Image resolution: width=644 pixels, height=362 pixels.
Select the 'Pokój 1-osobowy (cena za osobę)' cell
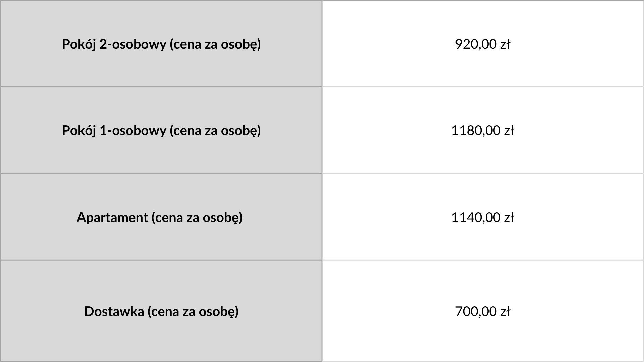click(x=161, y=130)
